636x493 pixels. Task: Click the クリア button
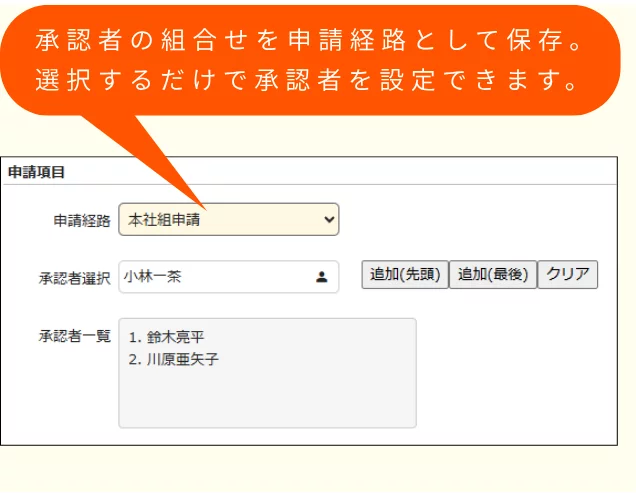567,275
